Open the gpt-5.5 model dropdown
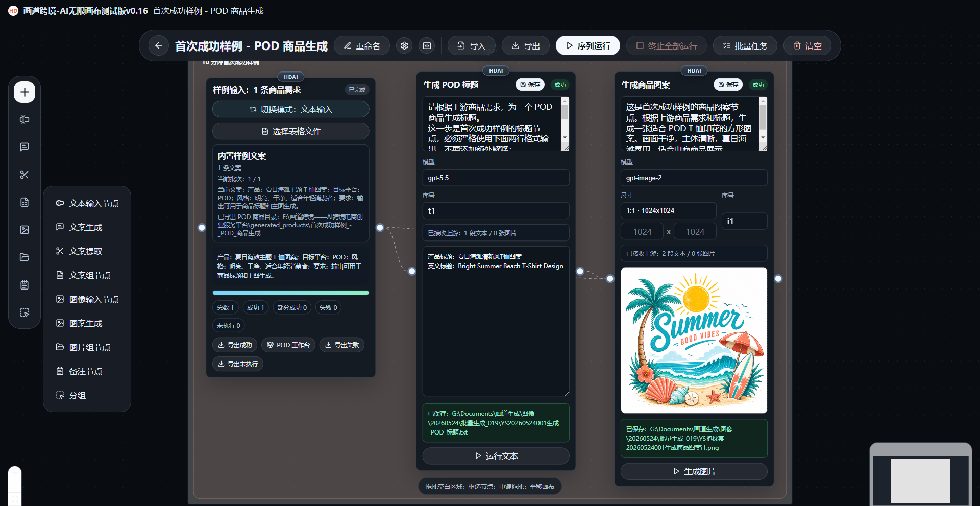The width and height of the screenshot is (980, 506). pyautogui.click(x=496, y=178)
